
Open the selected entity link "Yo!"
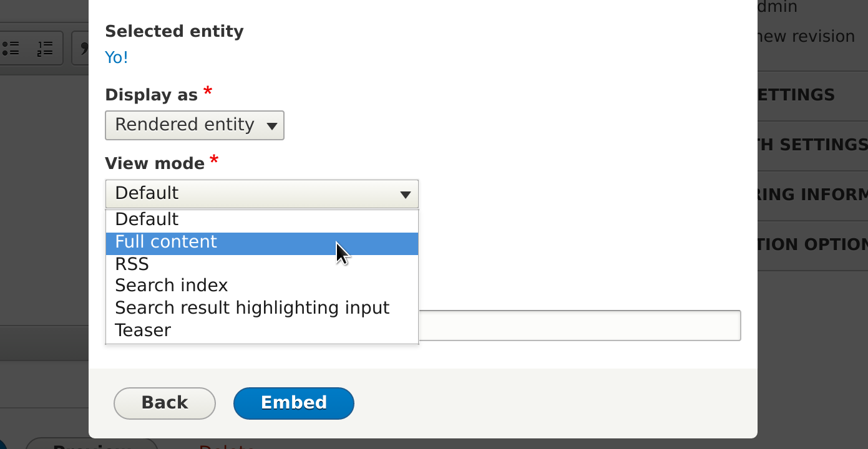click(x=117, y=58)
